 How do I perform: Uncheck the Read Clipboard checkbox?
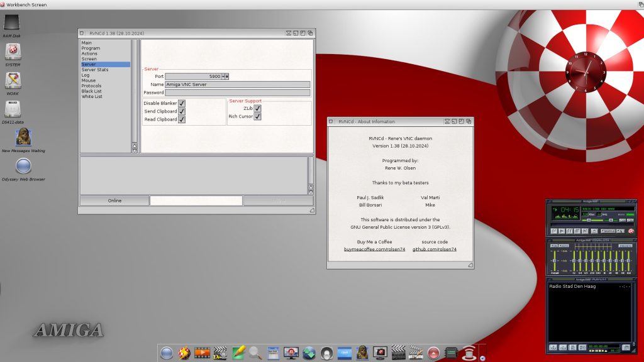[182, 119]
